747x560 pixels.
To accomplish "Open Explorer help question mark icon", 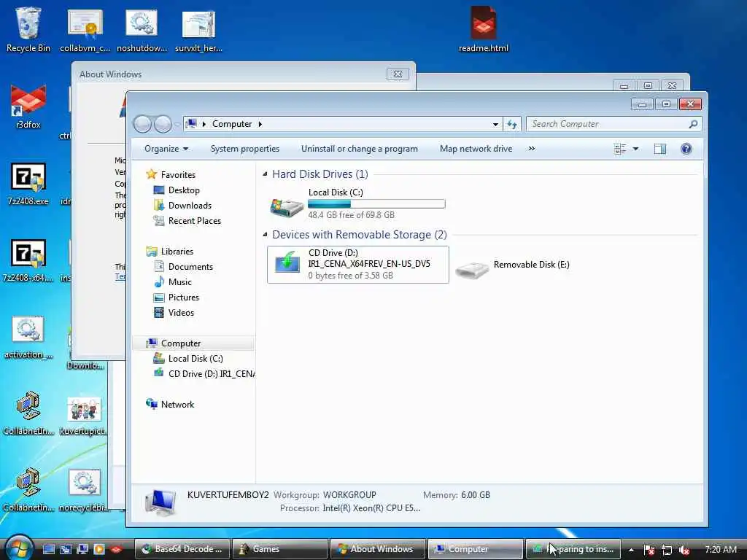I will pos(686,149).
